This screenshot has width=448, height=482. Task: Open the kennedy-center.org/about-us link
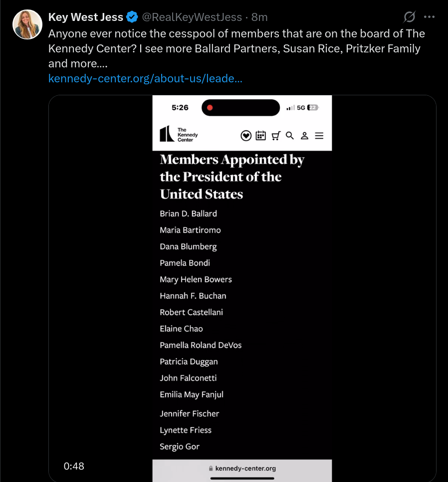[x=145, y=78]
